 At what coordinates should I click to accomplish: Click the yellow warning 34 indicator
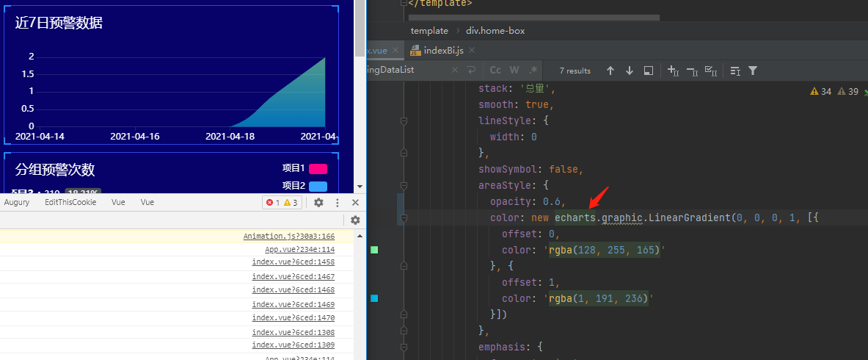tap(821, 92)
